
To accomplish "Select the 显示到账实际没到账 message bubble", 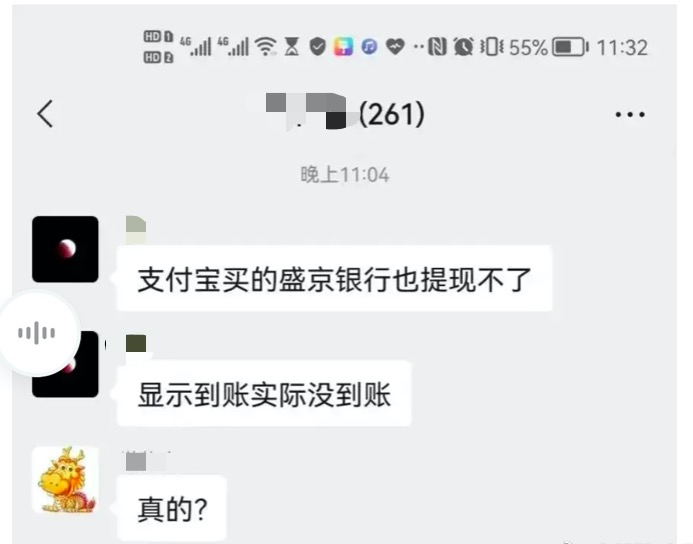I will pyautogui.click(x=264, y=394).
